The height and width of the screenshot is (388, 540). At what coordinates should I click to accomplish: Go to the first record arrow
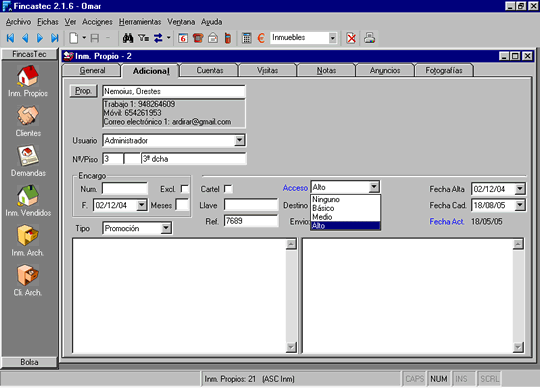point(10,38)
